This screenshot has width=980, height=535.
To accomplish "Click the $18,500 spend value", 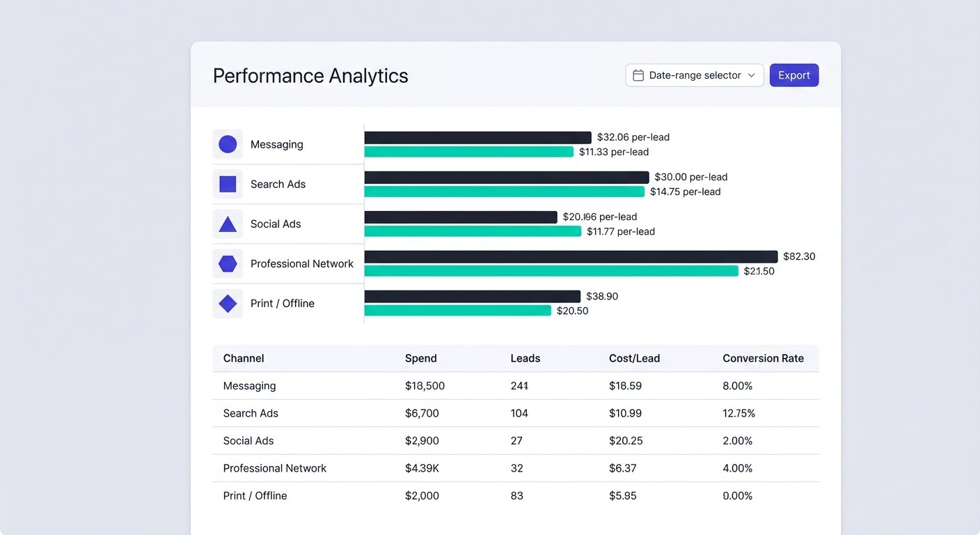I will [425, 386].
